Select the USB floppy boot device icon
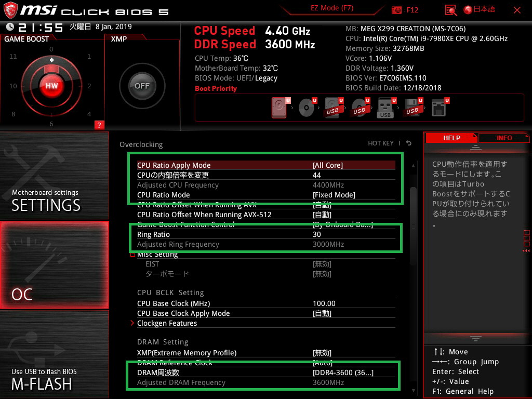Viewport: 532px width, 399px height. (412, 108)
